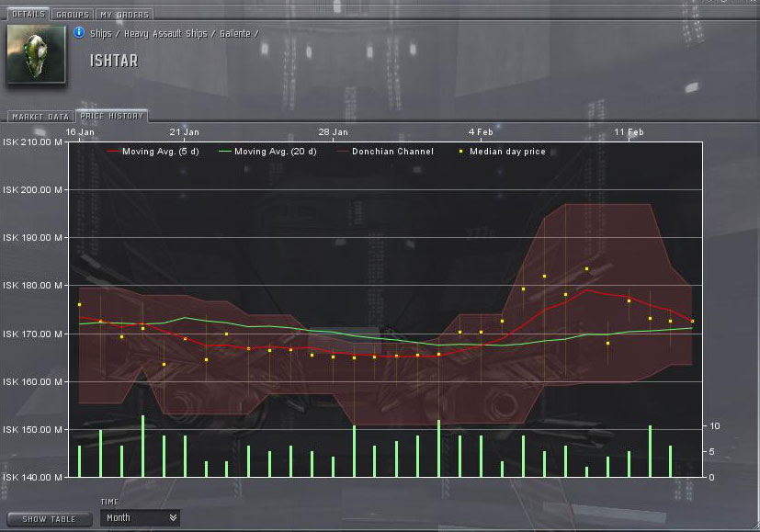Open the Details tab

(x=28, y=14)
